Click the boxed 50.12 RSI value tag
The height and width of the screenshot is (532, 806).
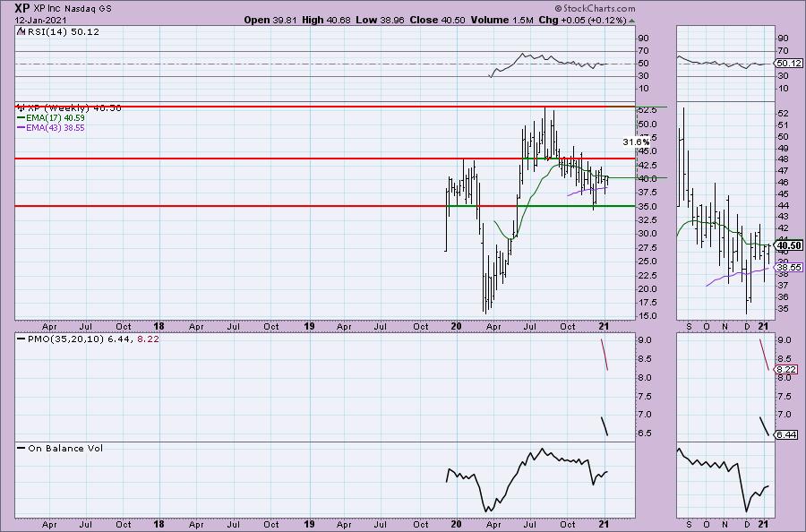coord(789,64)
